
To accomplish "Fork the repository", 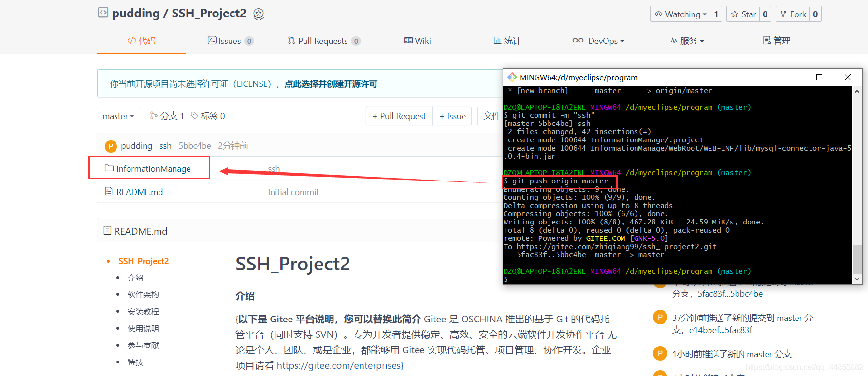I will coord(793,14).
